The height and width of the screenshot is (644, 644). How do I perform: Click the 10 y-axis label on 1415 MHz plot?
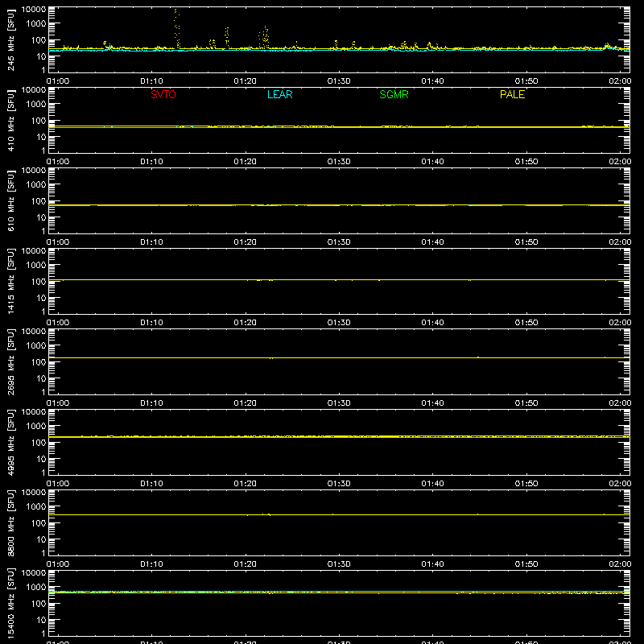click(41, 298)
